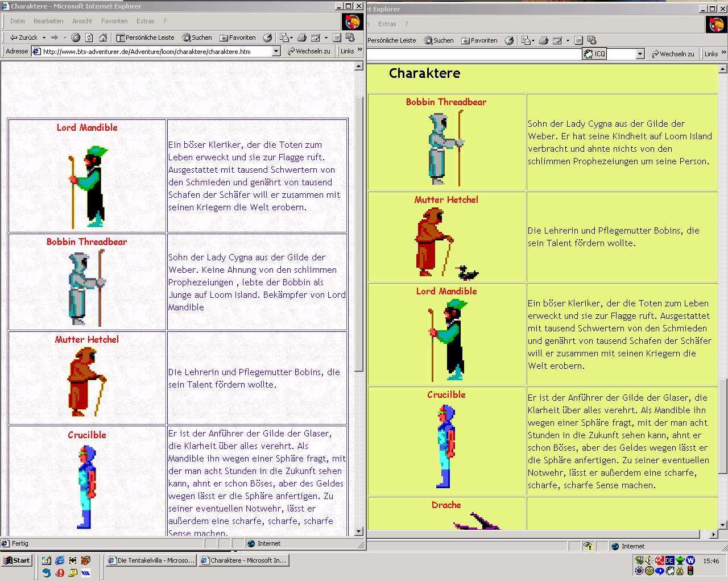The height and width of the screenshot is (582, 728).
Task: Click the clock showing 15:46
Action: (711, 561)
